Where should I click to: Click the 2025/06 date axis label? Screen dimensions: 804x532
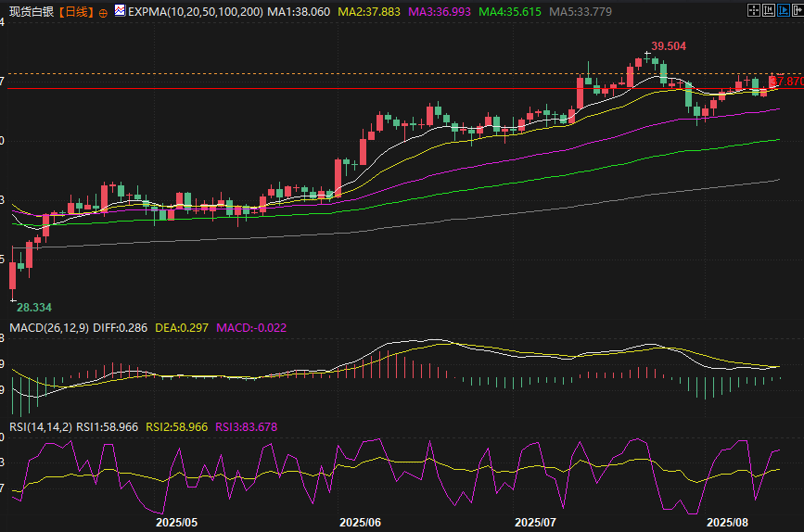[x=360, y=523]
